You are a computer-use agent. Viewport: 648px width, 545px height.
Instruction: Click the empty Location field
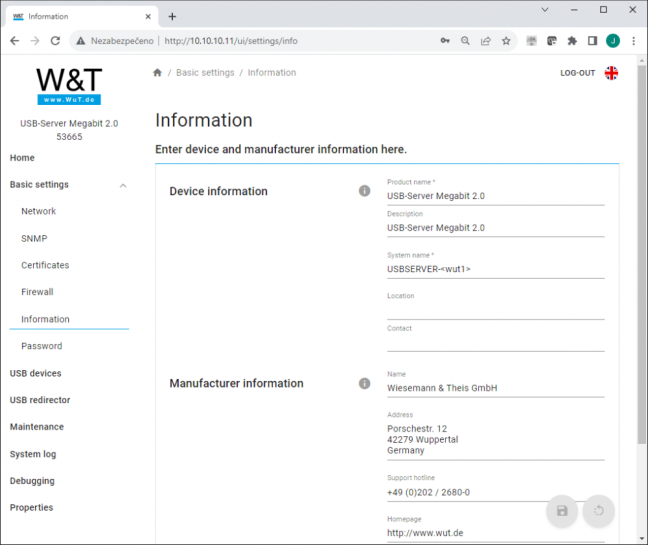(496, 310)
